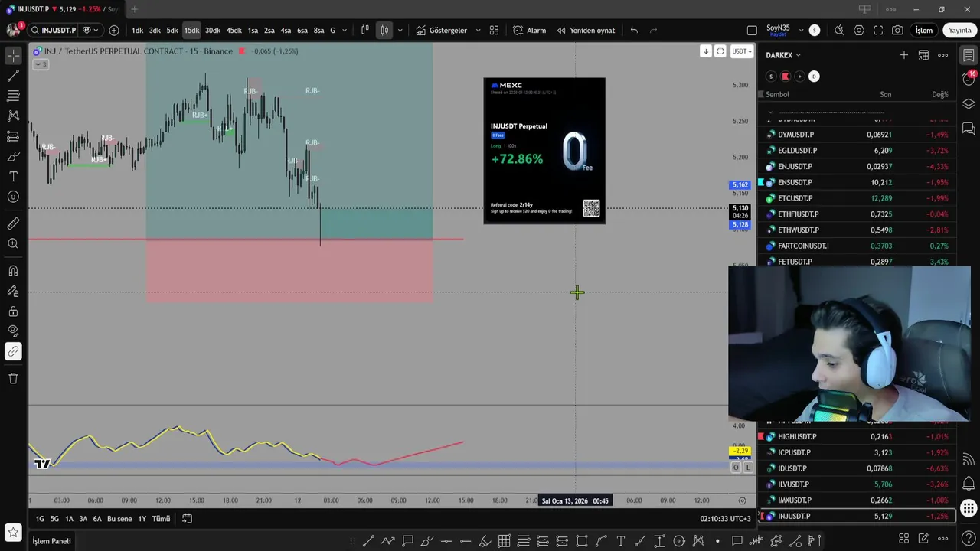The width and height of the screenshot is (980, 551).
Task: Select the red flag list filter
Action: coord(785,76)
